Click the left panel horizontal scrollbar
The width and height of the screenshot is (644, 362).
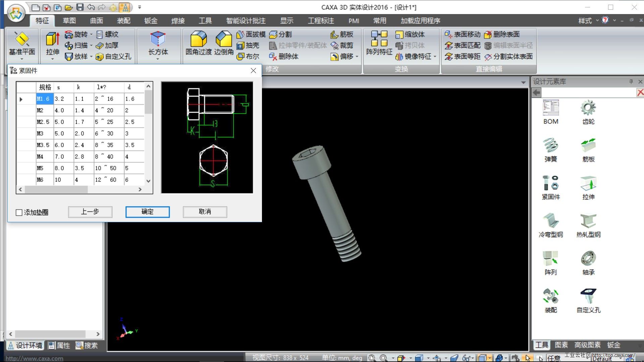(54, 334)
